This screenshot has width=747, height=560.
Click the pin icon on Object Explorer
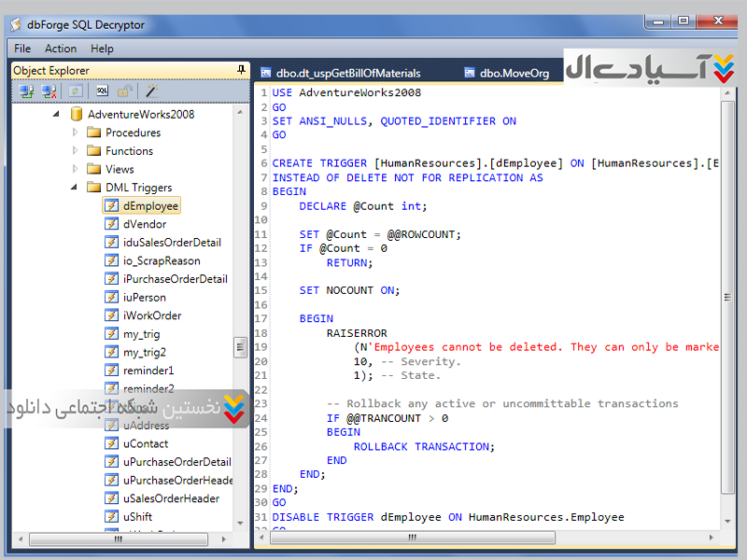[x=242, y=70]
